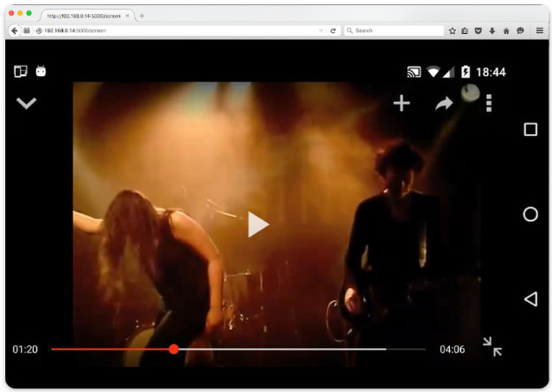This screenshot has height=392, width=552.
Task: Minimize video with the down chevron
Action: click(26, 104)
